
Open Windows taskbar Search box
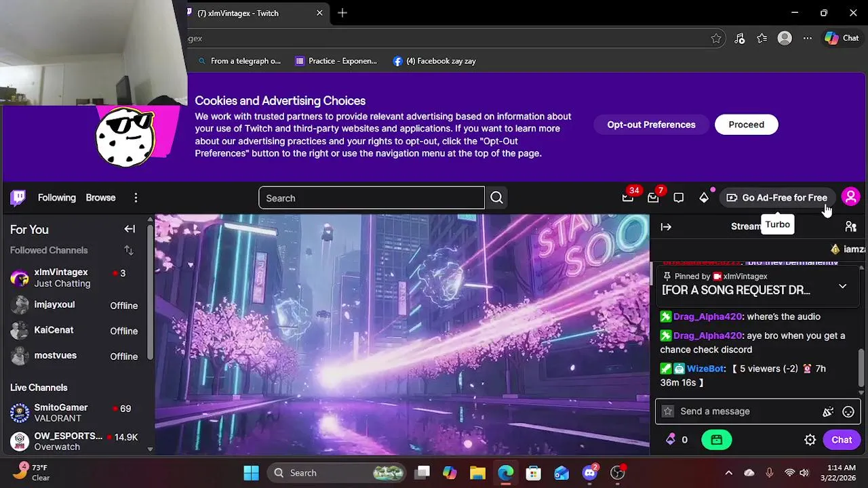[x=337, y=473]
